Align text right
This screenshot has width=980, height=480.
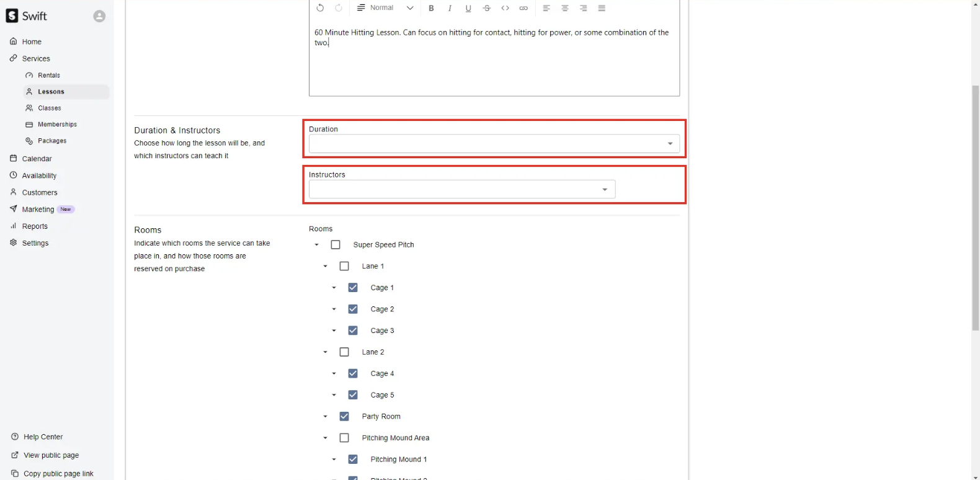coord(584,8)
